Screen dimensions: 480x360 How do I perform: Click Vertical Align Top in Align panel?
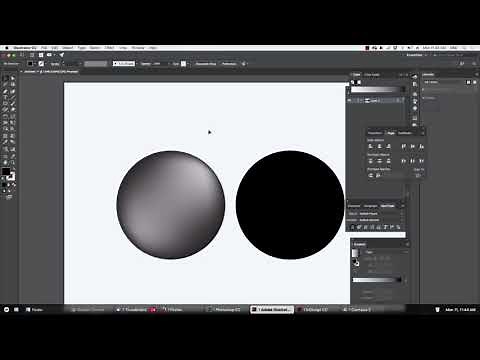tap(404, 146)
